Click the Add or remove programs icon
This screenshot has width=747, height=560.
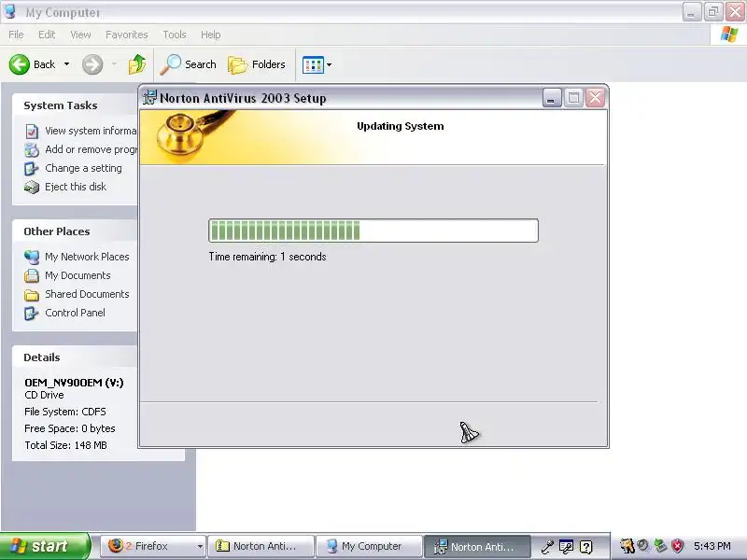tap(32, 149)
